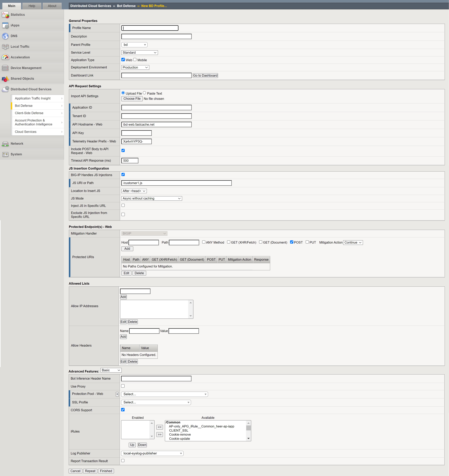Move iRule to Available with >> button
This screenshot has width=449, height=476.
(160, 435)
